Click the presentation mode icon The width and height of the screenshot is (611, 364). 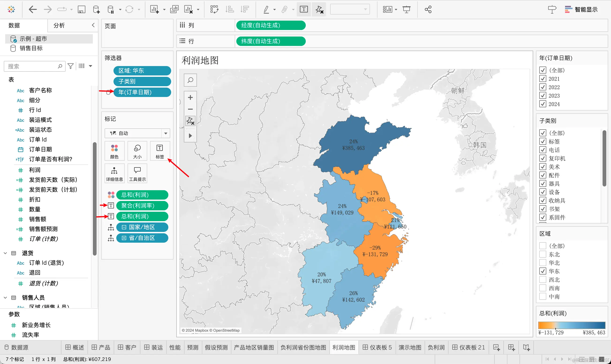pos(406,10)
